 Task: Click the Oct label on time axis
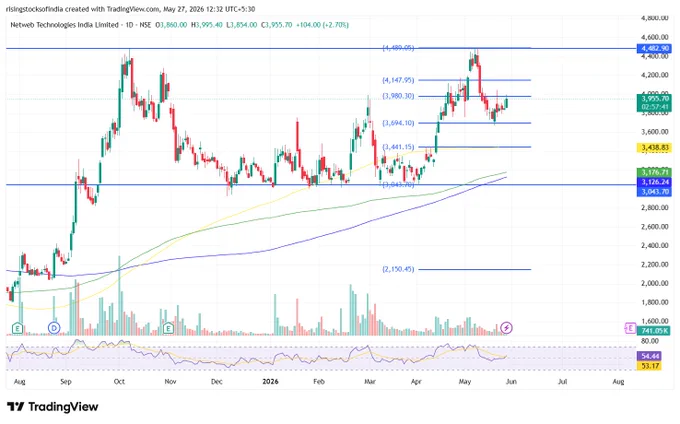tap(119, 382)
